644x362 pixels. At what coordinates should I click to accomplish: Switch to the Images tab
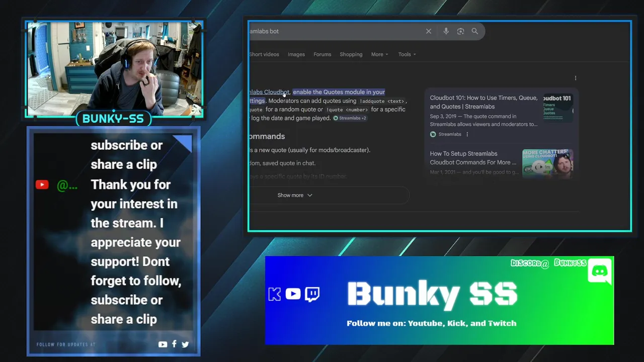click(x=296, y=54)
